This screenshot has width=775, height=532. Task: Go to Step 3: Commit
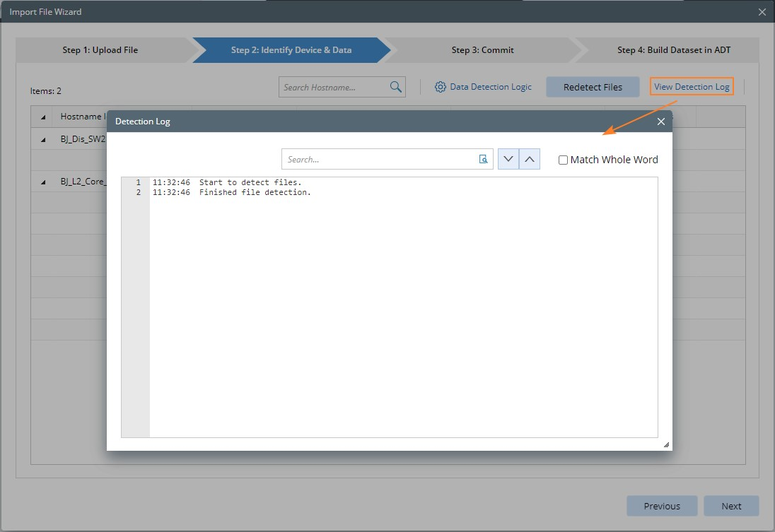[x=482, y=50]
